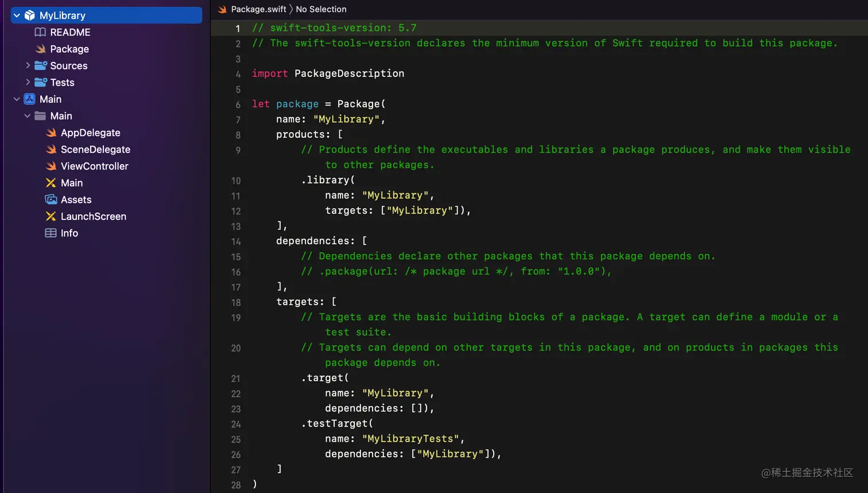
Task: Open the ViewController file name
Action: [x=95, y=166]
